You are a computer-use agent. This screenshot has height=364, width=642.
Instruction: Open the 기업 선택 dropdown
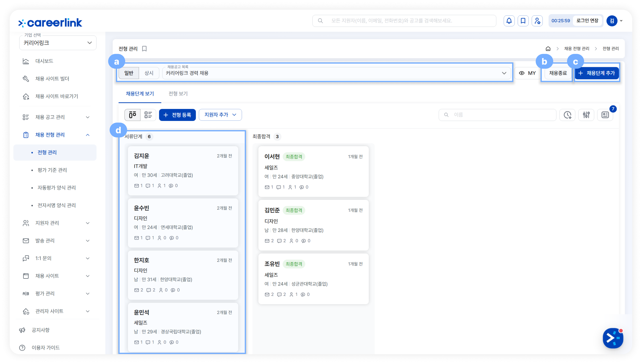(x=58, y=43)
